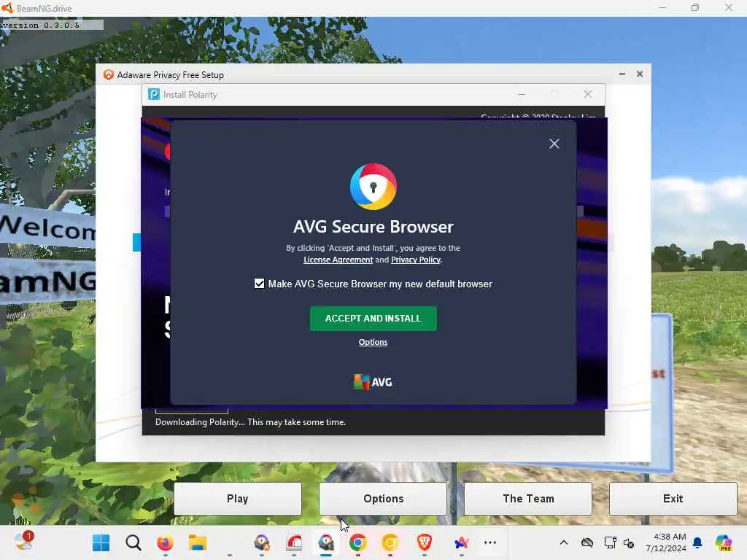Open the License Agreement link
This screenshot has width=747, height=560.
click(338, 260)
